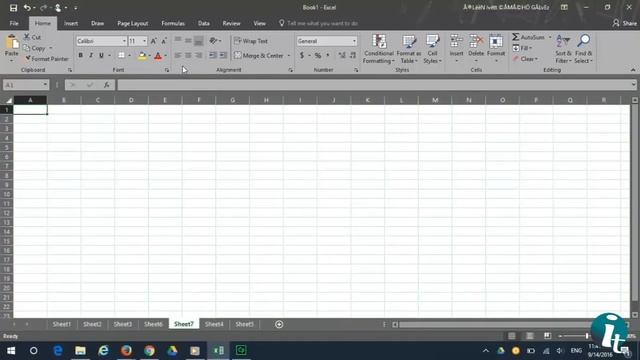Switch to the Formulas tab
Viewport: 640px width, 360px height.
(173, 23)
